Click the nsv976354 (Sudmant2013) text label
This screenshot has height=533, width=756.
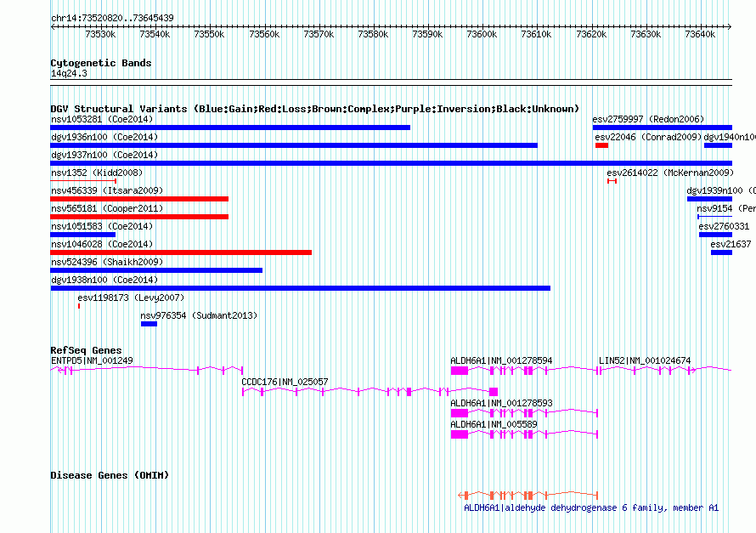pyautogui.click(x=199, y=316)
